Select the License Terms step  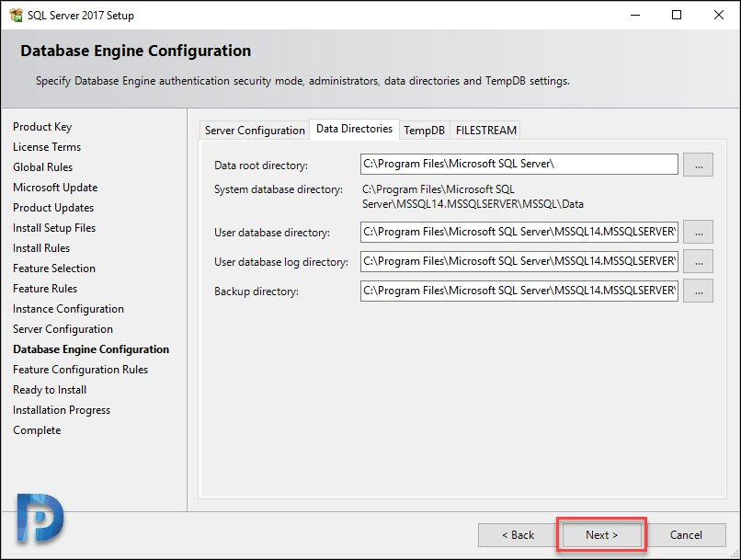tap(47, 147)
